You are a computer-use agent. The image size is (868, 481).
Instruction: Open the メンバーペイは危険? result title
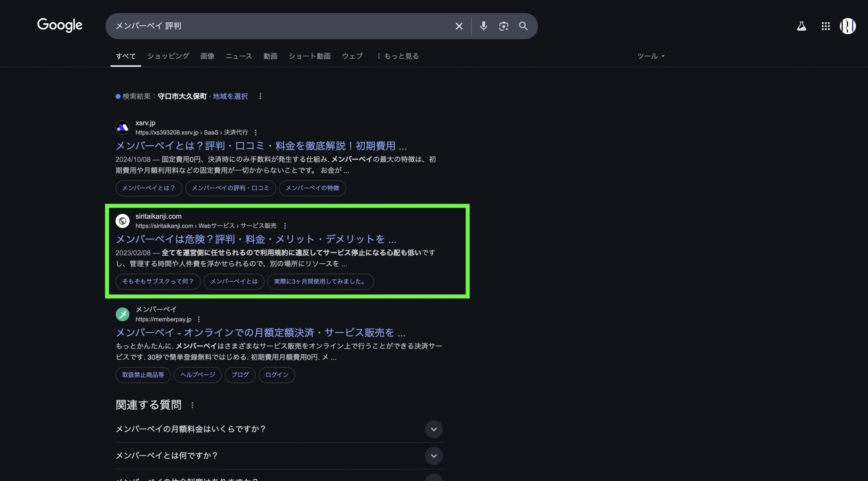[256, 239]
